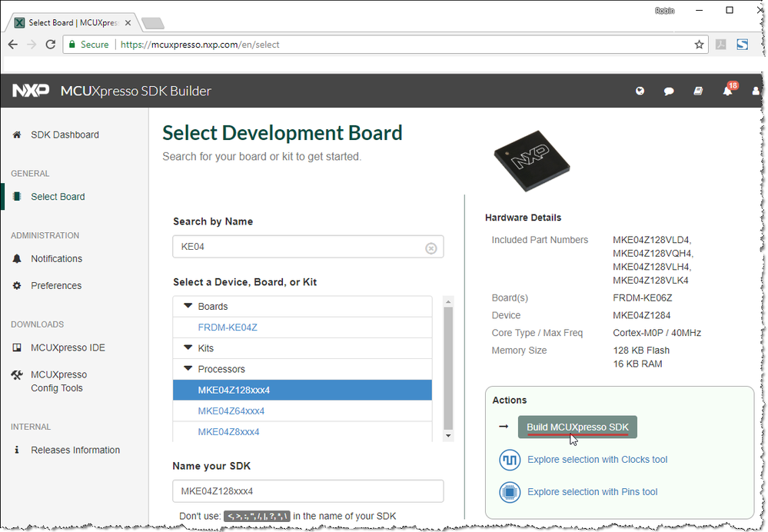Collapse the Kits group
This screenshot has height=532, width=768.
(188, 347)
